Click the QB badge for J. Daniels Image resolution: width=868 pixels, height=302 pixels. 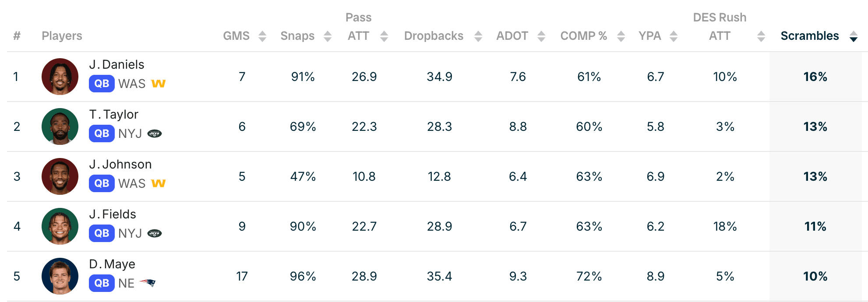click(102, 84)
